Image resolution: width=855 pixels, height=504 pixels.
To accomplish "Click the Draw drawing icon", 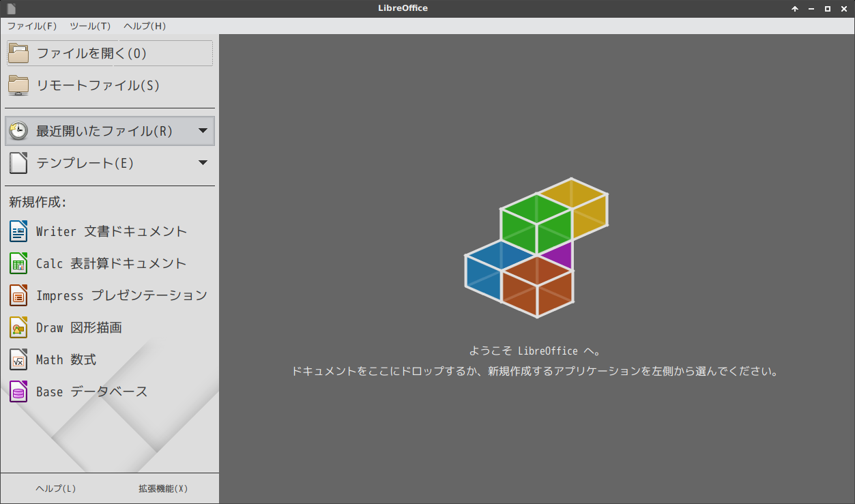I will click(x=18, y=327).
